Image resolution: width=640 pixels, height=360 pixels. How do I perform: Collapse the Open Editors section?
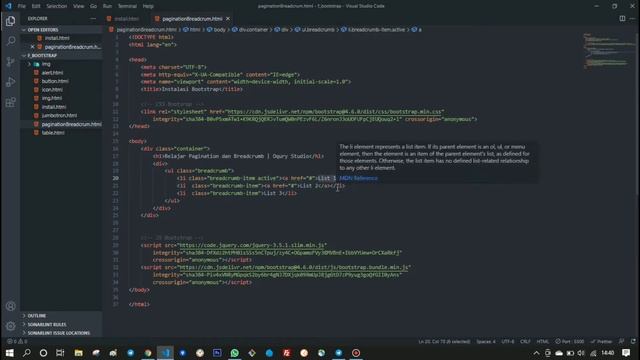coord(61,30)
